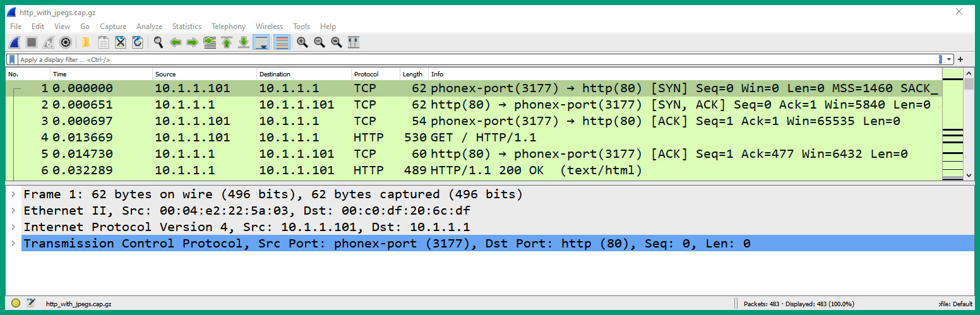Reset text to normal size icon
This screenshot has width=980, height=315.
tap(337, 42)
